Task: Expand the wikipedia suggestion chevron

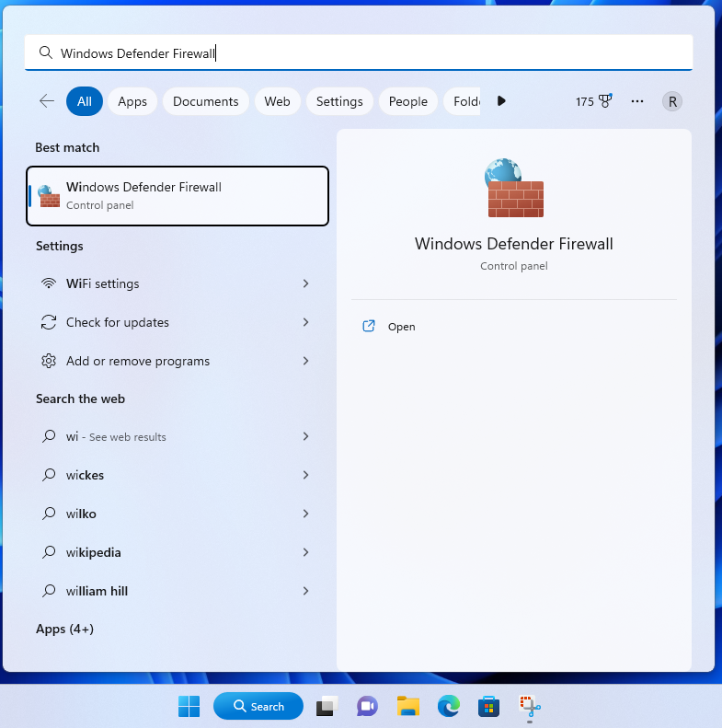Action: pyautogui.click(x=305, y=552)
